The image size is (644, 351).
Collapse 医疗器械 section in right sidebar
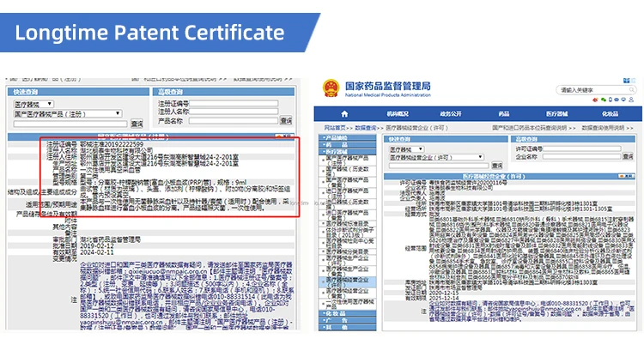coord(348,152)
